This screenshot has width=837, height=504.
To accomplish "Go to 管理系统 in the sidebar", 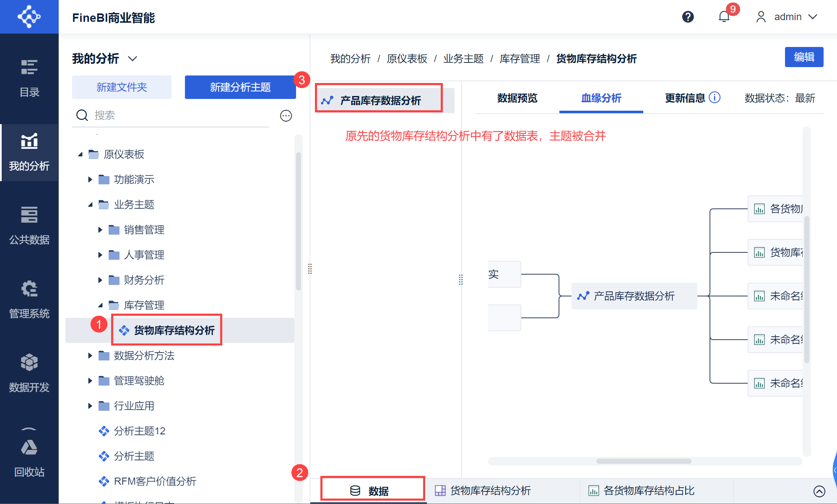I will point(29,299).
